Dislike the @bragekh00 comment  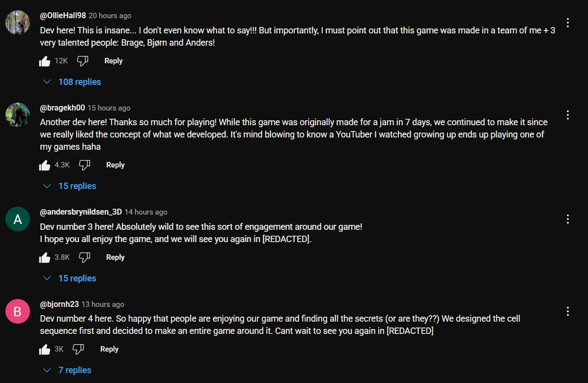[x=84, y=165]
